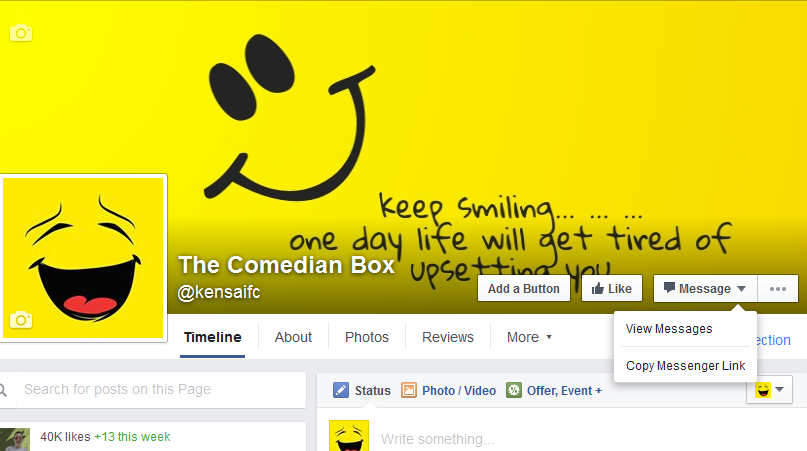The width and height of the screenshot is (807, 451).
Task: Expand the More tab dropdown
Action: click(x=529, y=337)
